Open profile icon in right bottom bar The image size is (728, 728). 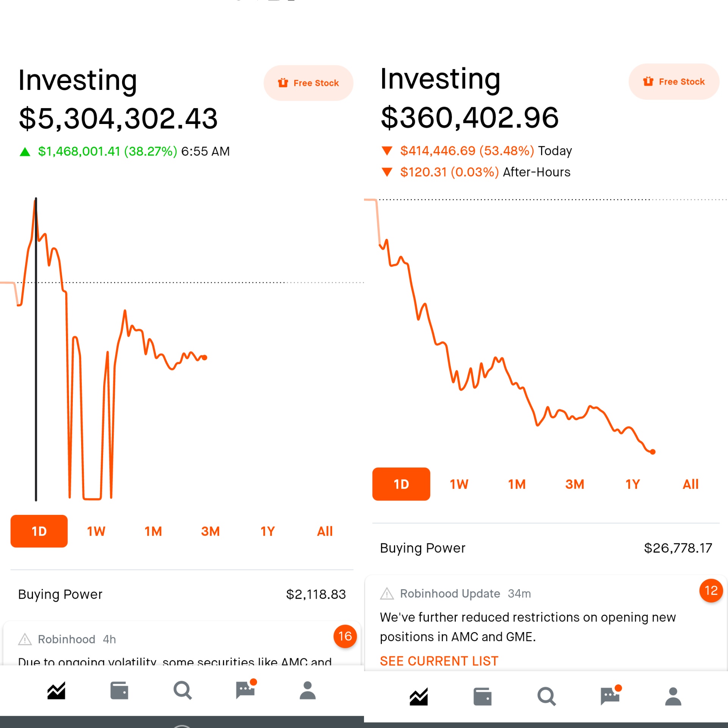tap(673, 697)
